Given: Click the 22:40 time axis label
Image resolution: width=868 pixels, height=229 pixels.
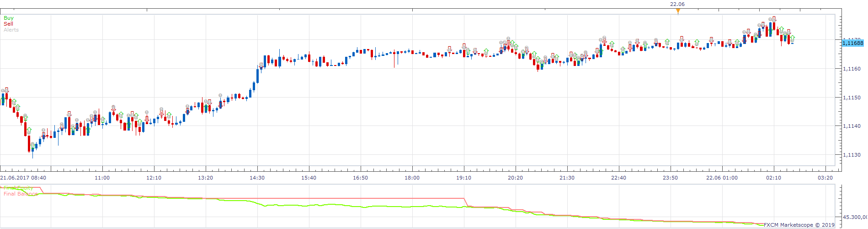Looking at the screenshot, I should tap(618, 178).
